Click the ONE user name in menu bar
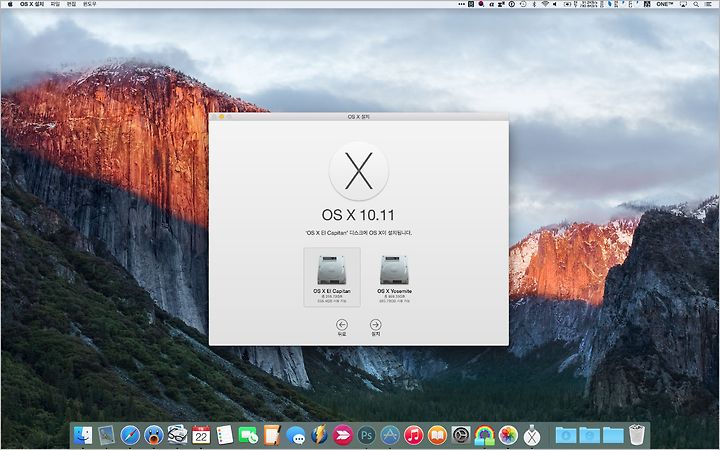Viewport: 720px width, 450px height. tap(664, 4)
